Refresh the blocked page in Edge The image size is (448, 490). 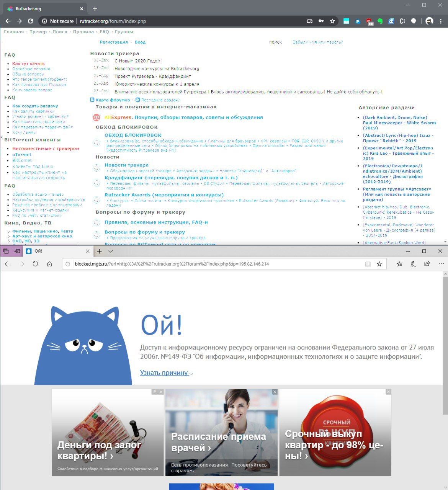pos(35,264)
